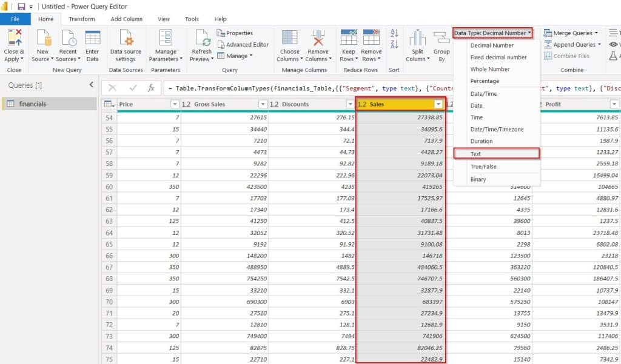Click the Split Column icon
621x364 pixels.
point(417,38)
